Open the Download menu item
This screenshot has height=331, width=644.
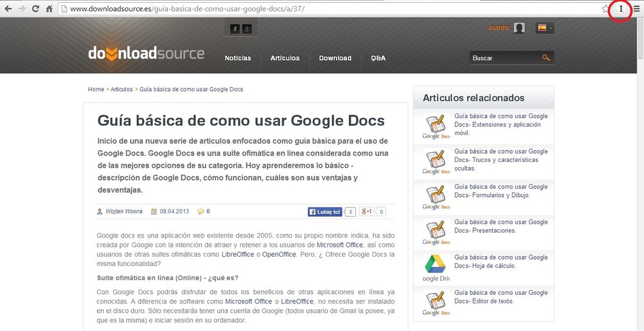point(335,58)
